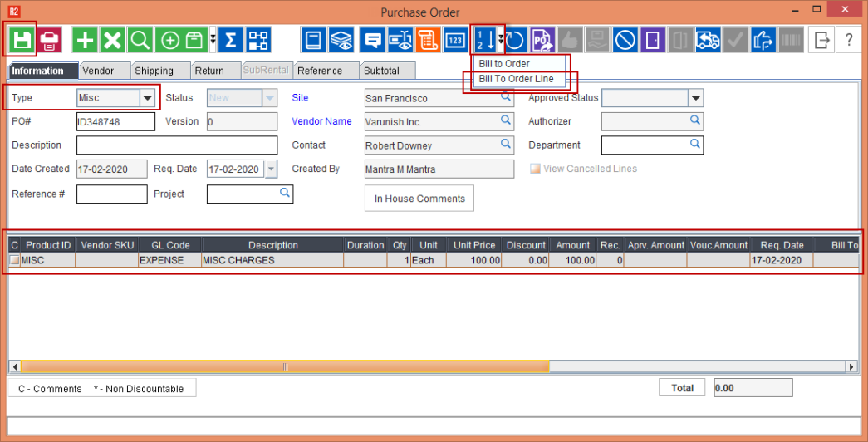
Task: Click the red Print icon
Action: tap(49, 39)
